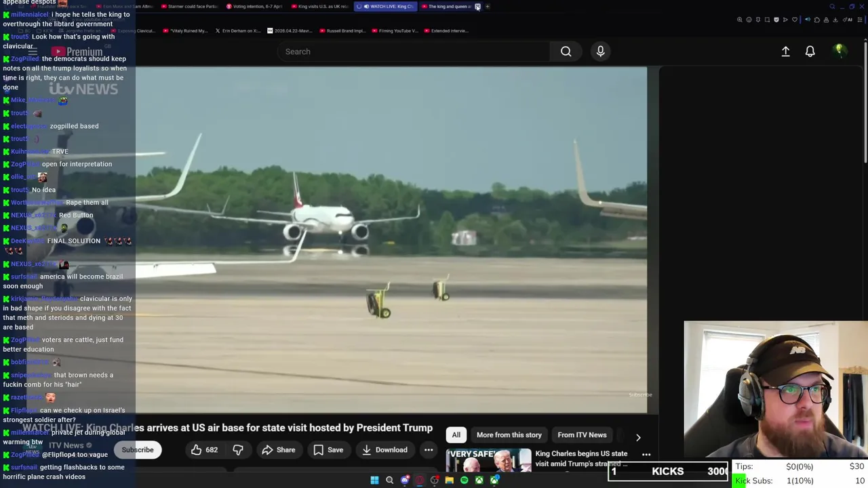This screenshot has height=488, width=868.
Task: Switch to the King visits U.S. tab
Action: 320,6
